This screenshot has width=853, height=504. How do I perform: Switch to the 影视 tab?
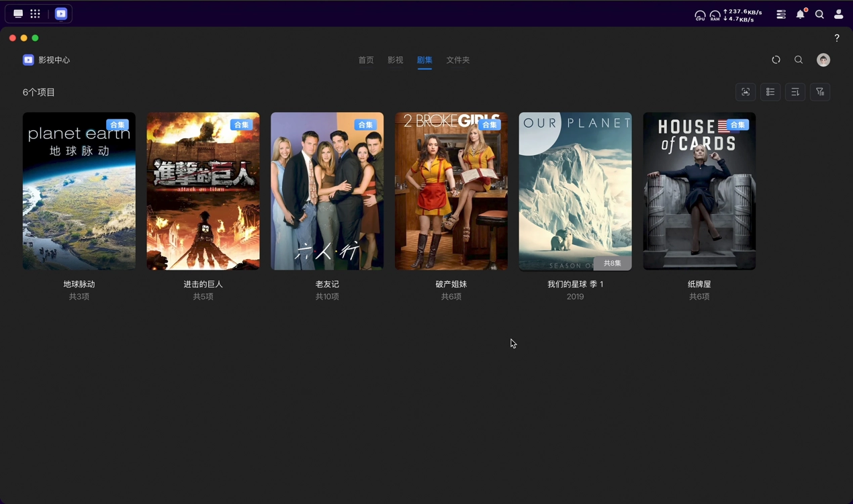tap(395, 60)
